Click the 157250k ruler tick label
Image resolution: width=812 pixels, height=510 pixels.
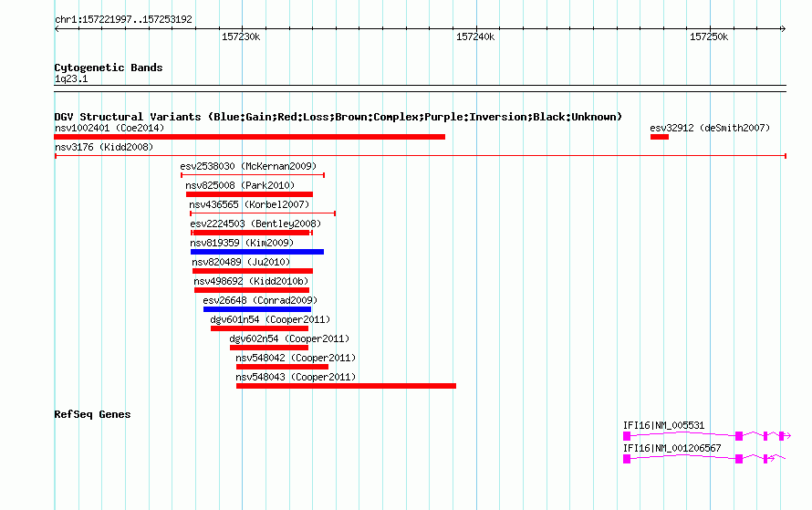709,36
